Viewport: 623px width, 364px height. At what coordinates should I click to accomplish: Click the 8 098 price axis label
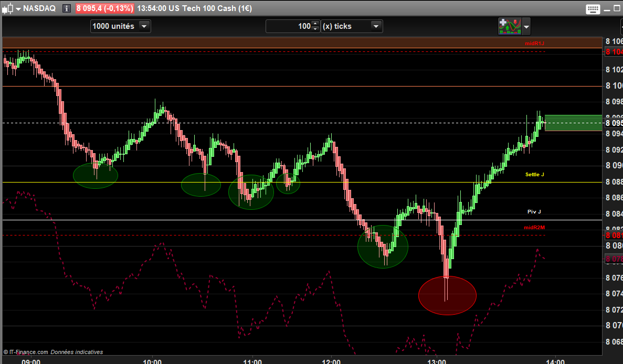614,102
